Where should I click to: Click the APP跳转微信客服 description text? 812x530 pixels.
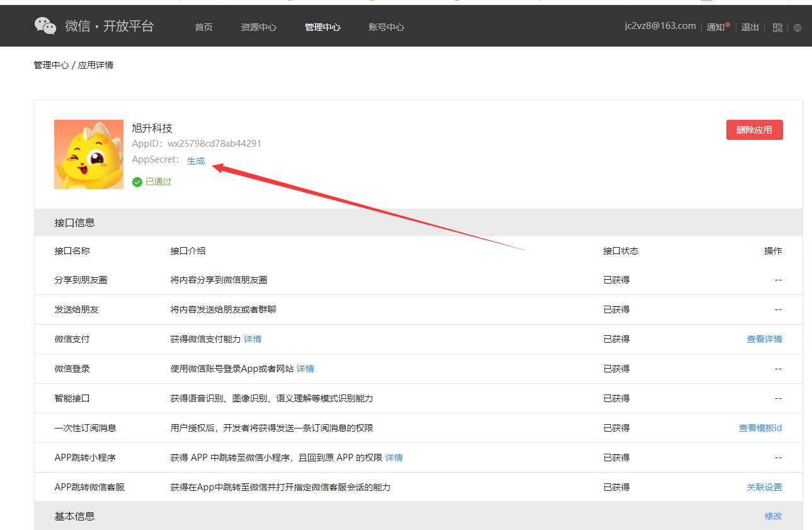point(280,487)
